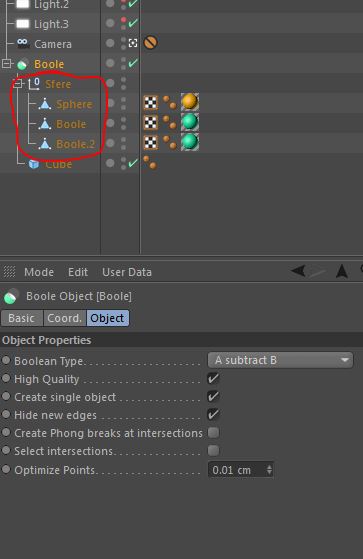Toggle the Boolean Type animation dot

point(6,360)
